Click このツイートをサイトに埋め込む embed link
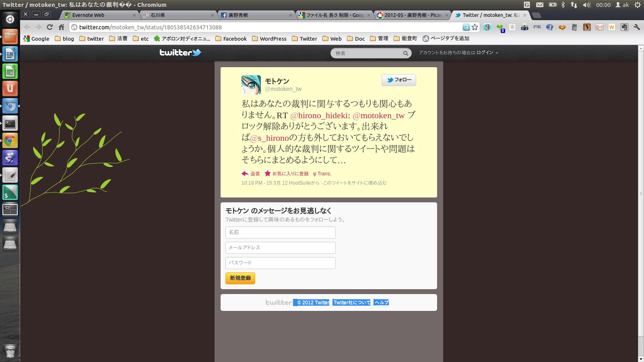644x362 pixels. 355,183
